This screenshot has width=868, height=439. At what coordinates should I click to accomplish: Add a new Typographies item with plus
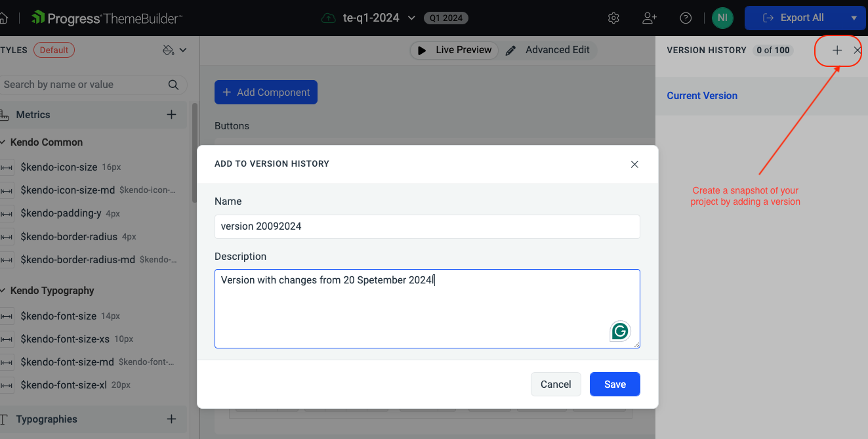[x=171, y=419]
